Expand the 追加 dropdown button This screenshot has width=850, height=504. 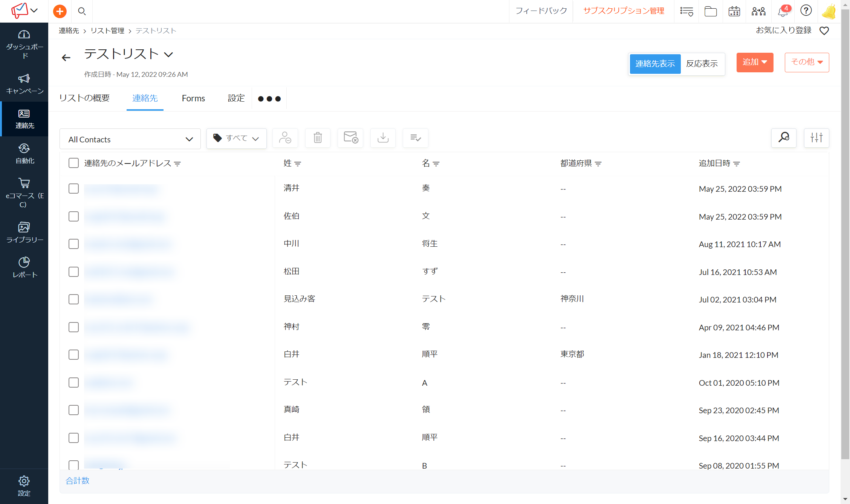point(755,62)
